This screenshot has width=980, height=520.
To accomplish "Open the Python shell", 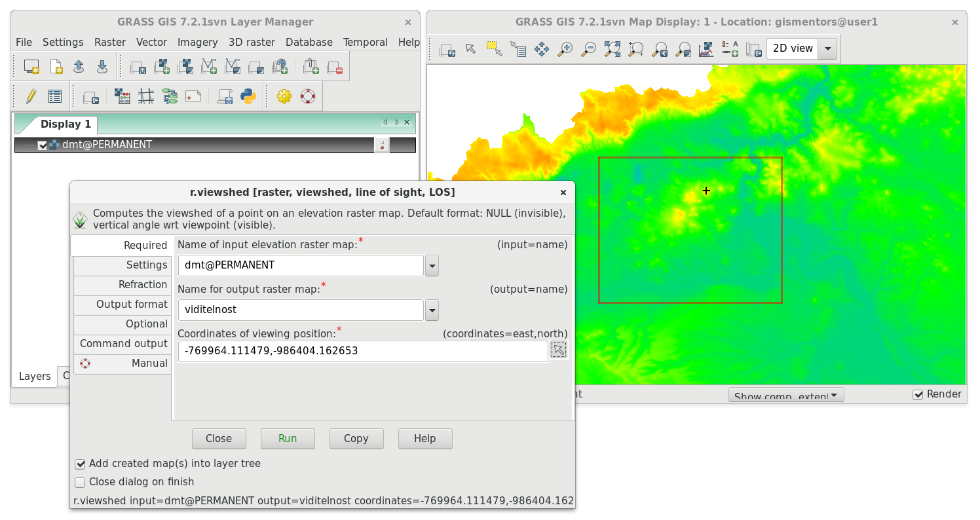I will (248, 97).
